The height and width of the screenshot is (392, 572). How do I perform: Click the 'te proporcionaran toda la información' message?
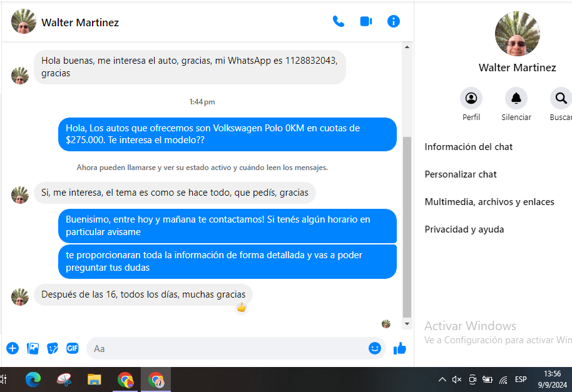point(227,261)
